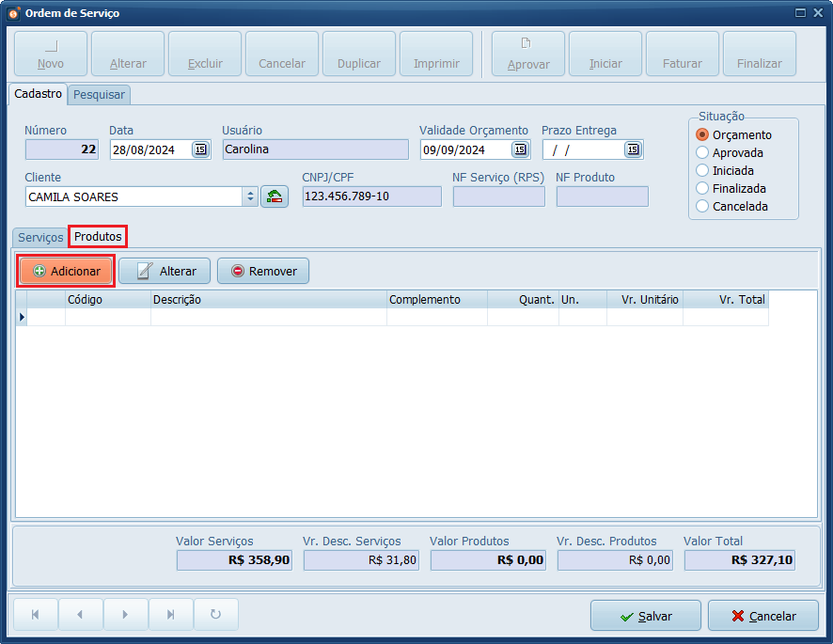Click the Salvar button
The width and height of the screenshot is (833, 644).
[645, 616]
